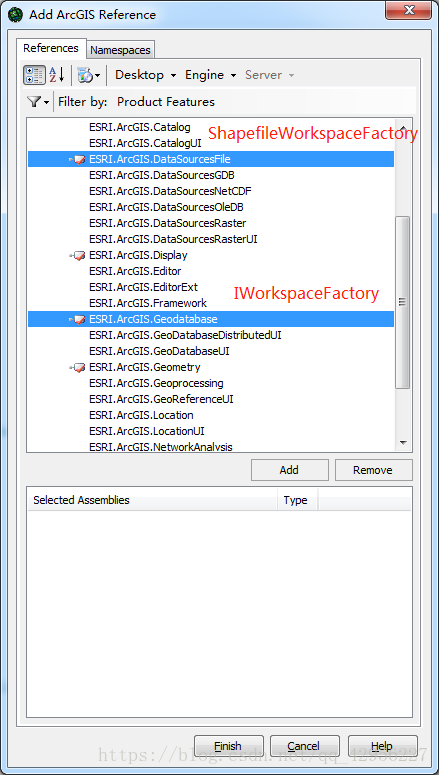Open the funnel filter dropdown arrow
The image size is (439, 775).
coord(47,102)
